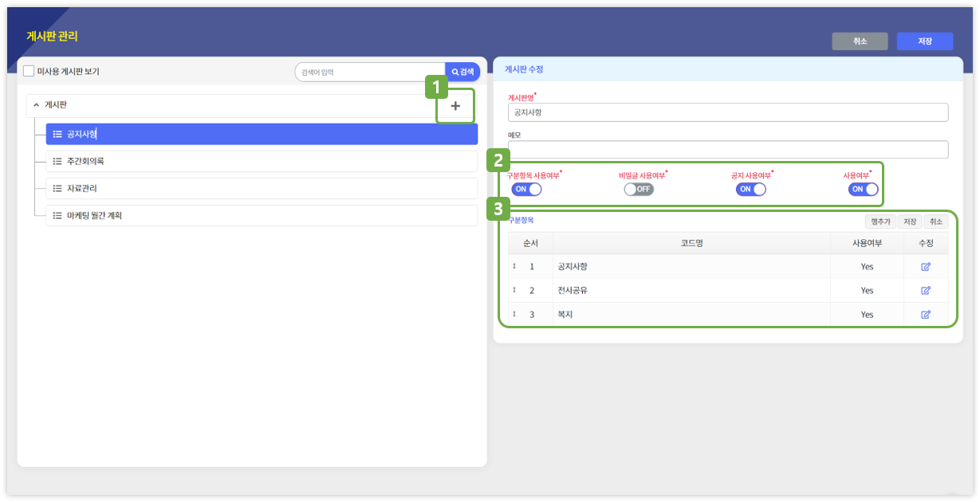Click the list icon of 마케팅 월간 계획
980x502 pixels.
point(57,215)
